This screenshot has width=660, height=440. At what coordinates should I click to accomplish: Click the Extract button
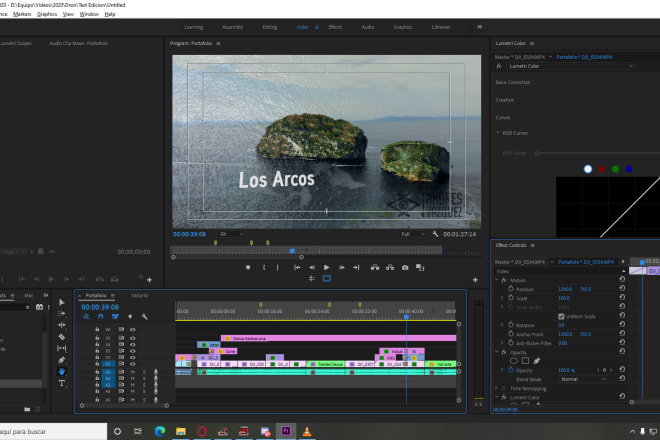tap(390, 268)
